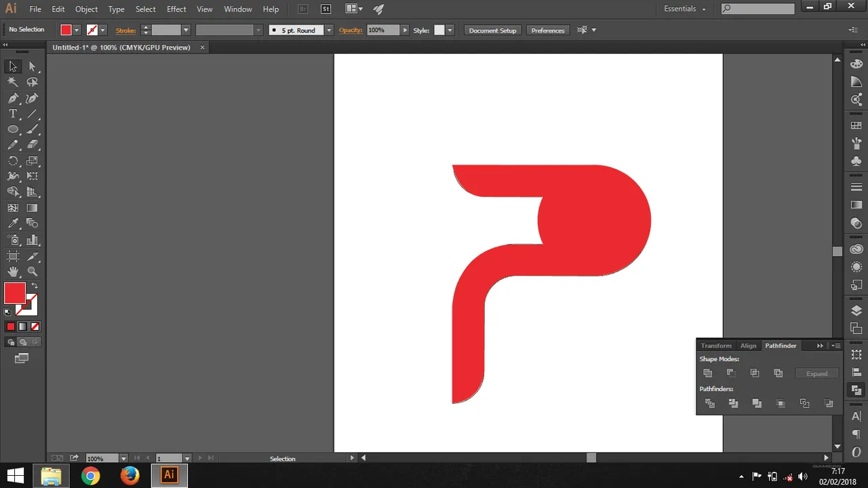Image resolution: width=868 pixels, height=488 pixels.
Task: Set paint mode to None
Action: pos(34,326)
